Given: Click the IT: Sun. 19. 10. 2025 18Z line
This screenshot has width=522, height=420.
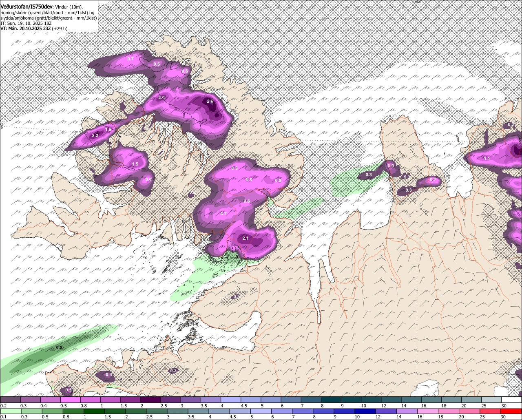Looking at the screenshot, I should coord(26,23).
